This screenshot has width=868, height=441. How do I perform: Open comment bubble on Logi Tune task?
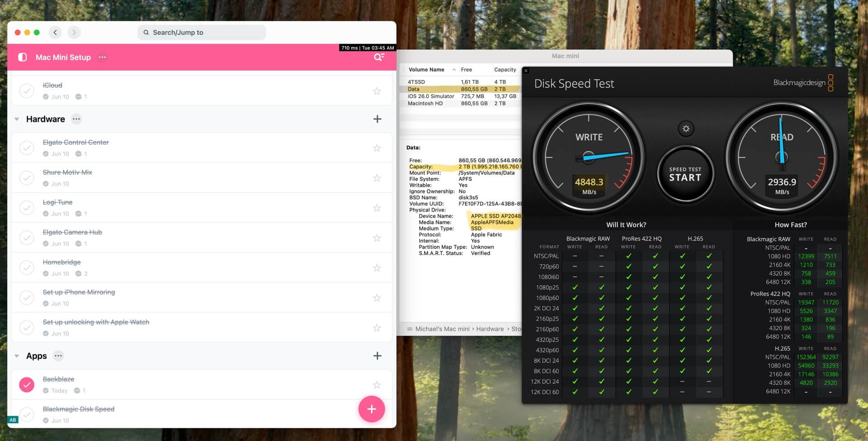(x=79, y=213)
